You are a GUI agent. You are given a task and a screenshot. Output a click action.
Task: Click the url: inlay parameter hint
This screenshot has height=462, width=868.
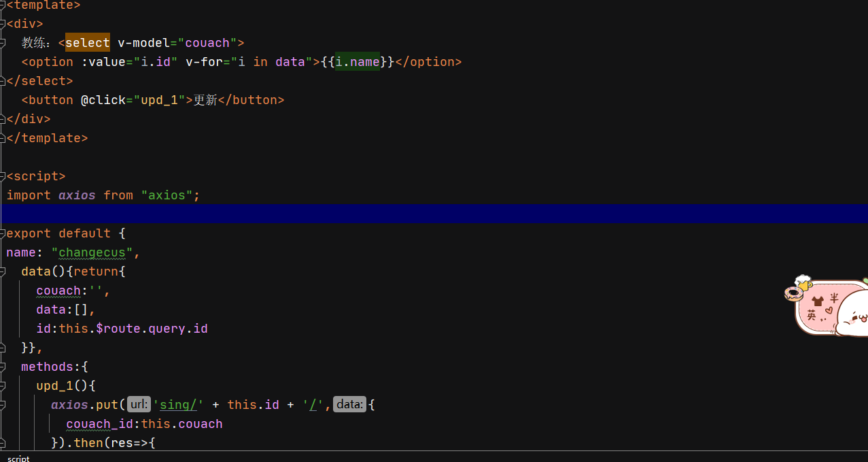tap(139, 405)
